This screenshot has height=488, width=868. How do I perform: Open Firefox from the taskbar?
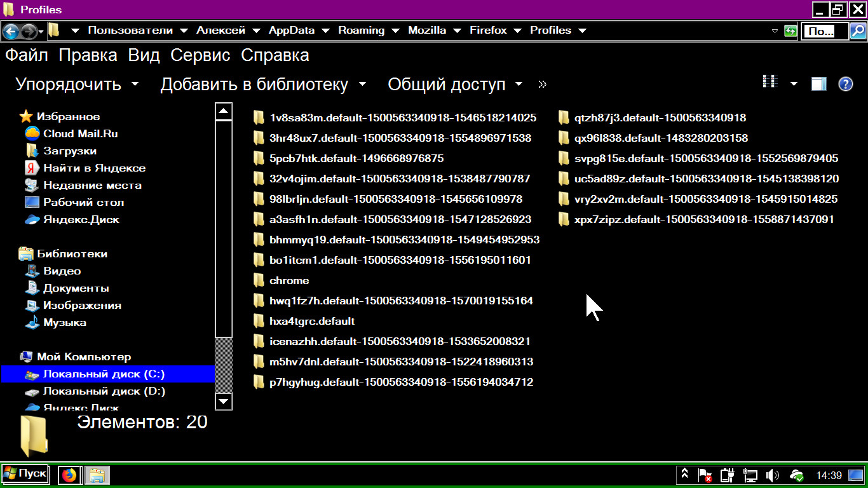[x=69, y=475]
